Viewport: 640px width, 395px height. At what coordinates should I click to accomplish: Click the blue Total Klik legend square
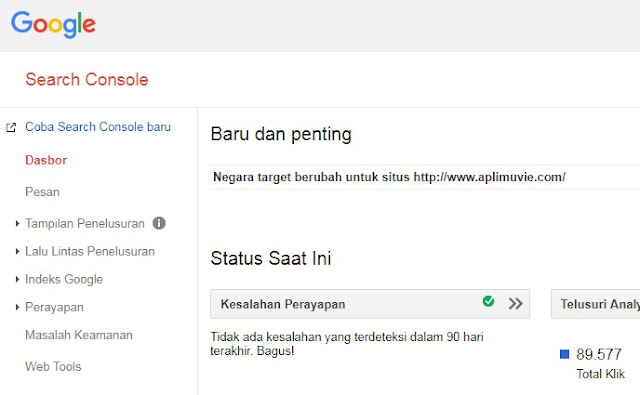click(x=564, y=354)
